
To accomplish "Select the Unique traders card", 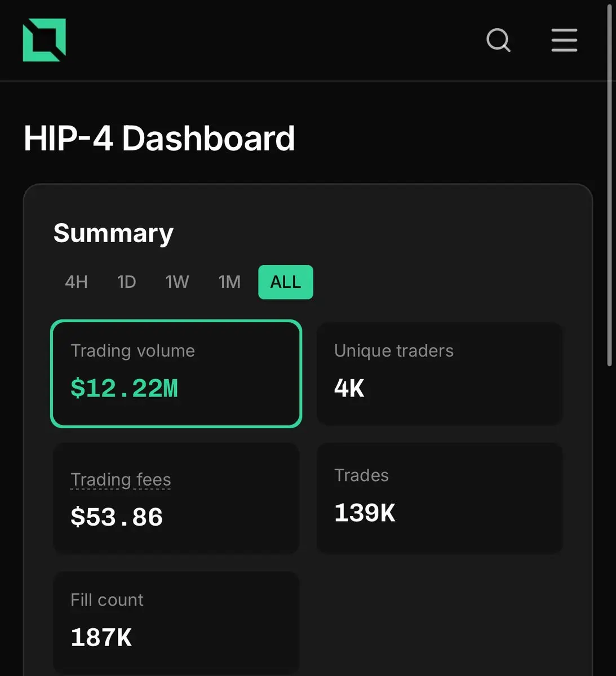I will pyautogui.click(x=440, y=373).
